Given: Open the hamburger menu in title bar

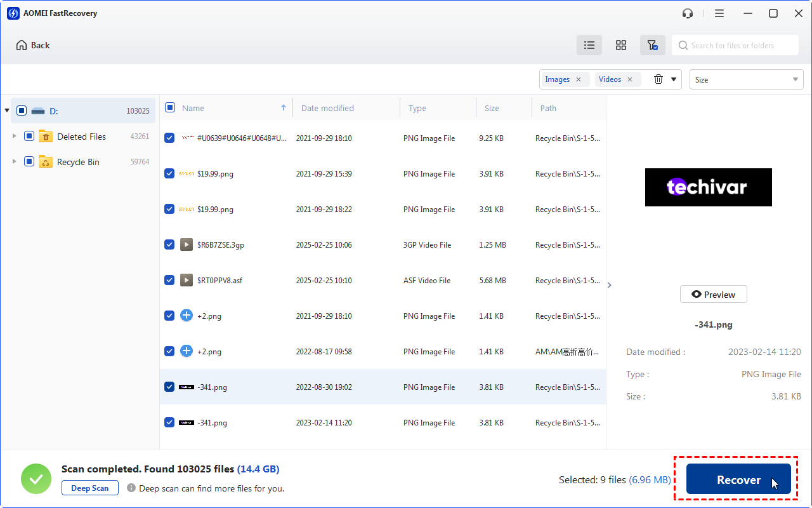Looking at the screenshot, I should click(719, 13).
